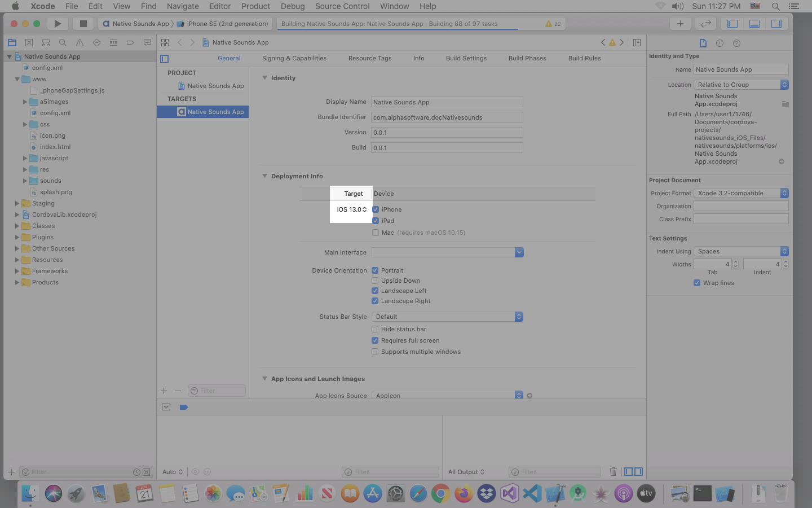Open the Project Format dropdown
This screenshot has height=508, width=812.
point(741,193)
